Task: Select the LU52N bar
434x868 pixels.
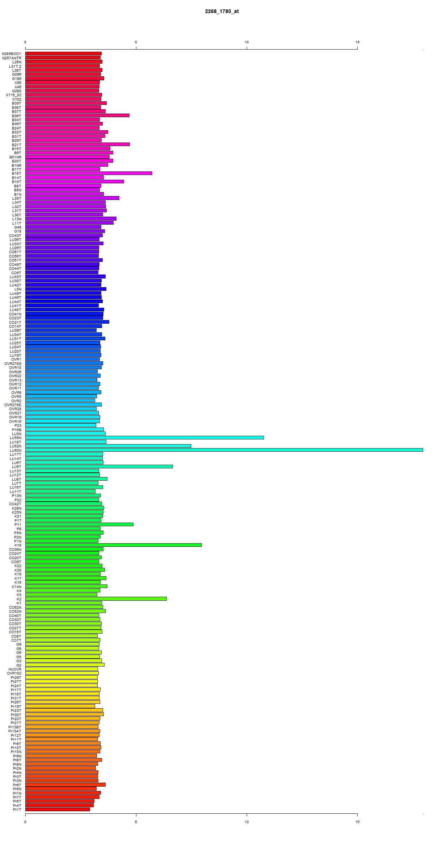Action: pos(108,446)
